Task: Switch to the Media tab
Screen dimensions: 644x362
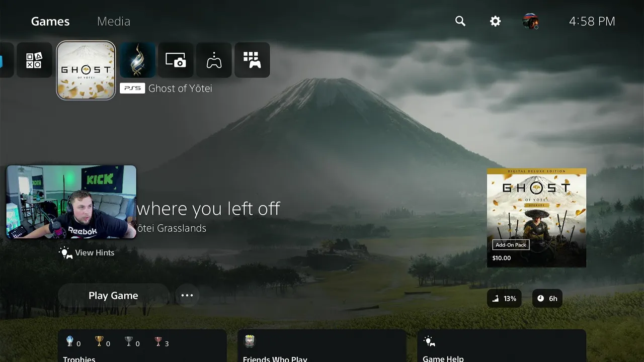Action: point(114,21)
